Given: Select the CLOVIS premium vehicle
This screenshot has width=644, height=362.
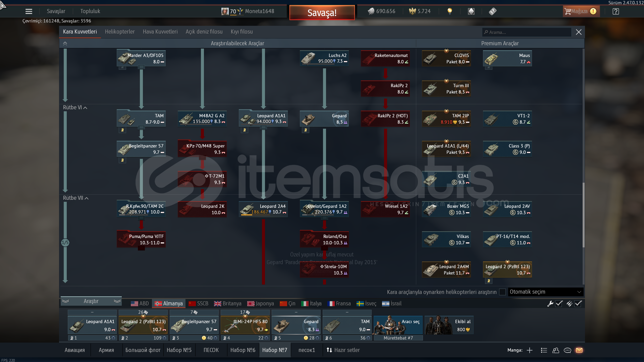Looking at the screenshot, I should (x=446, y=58).
